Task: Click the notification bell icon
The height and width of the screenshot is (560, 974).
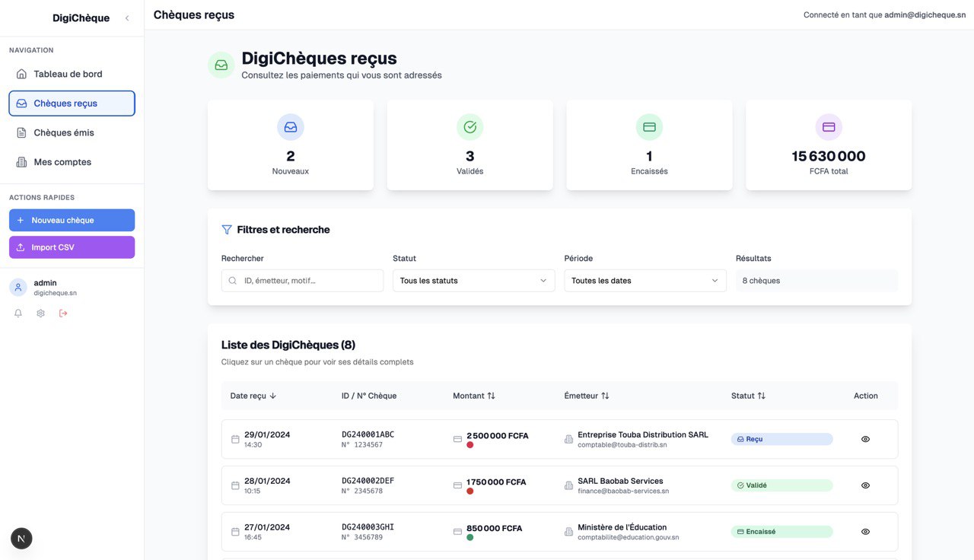Action: click(x=18, y=313)
